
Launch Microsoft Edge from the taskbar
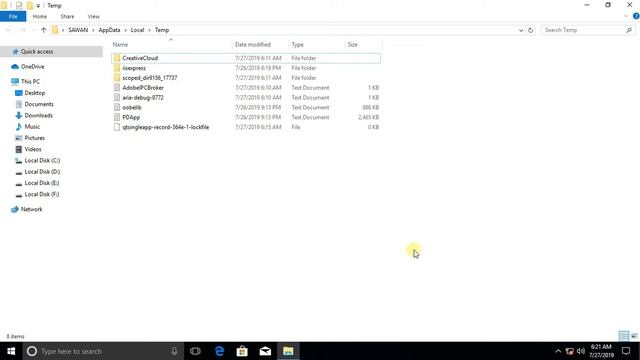pyautogui.click(x=219, y=351)
